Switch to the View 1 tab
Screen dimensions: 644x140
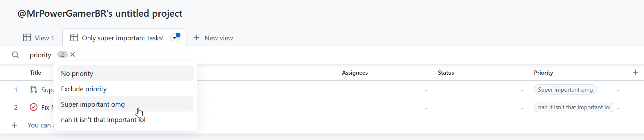[39, 38]
